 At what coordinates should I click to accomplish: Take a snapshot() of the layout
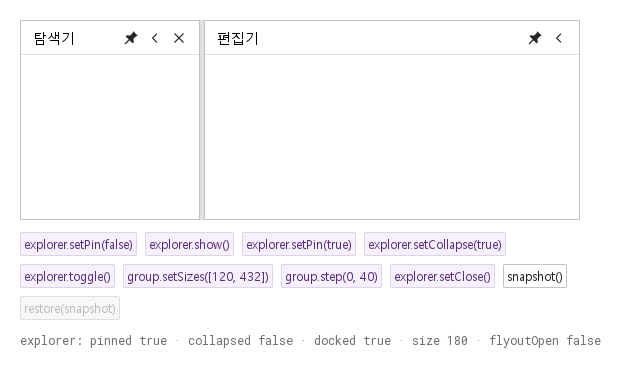click(535, 276)
